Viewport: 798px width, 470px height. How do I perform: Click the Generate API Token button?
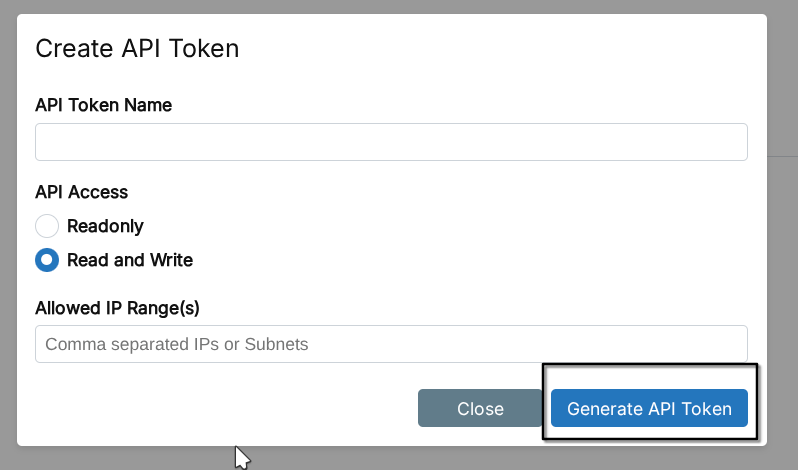(x=649, y=409)
